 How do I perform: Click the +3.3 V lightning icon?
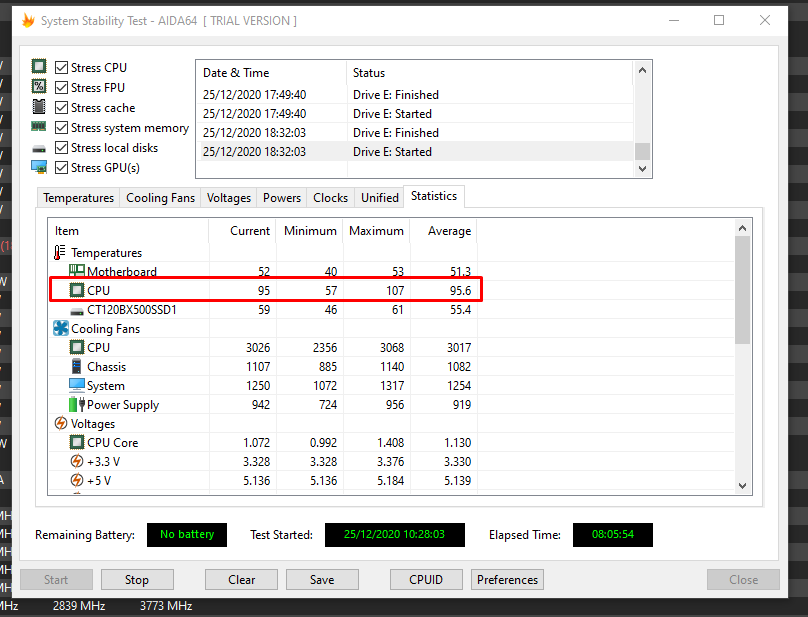77,461
